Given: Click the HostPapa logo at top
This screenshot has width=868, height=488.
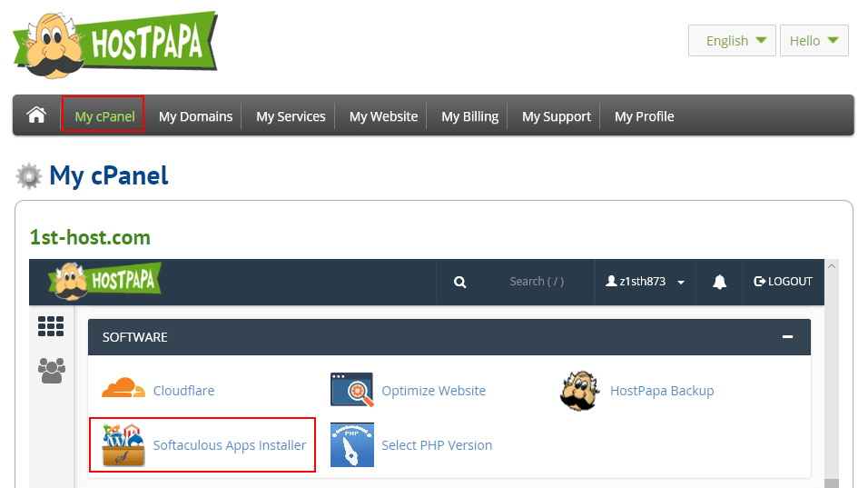Looking at the screenshot, I should coord(115,44).
